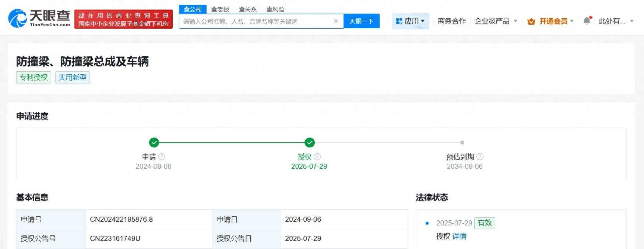Click the 有效 status badge

(485, 223)
